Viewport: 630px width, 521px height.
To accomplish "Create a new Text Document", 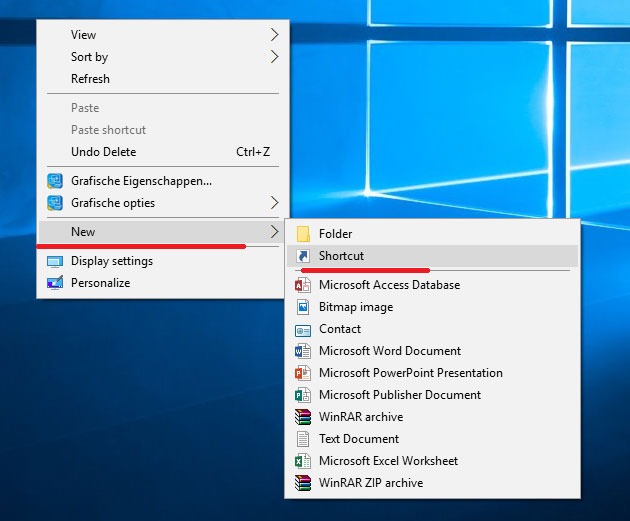I will (432, 439).
